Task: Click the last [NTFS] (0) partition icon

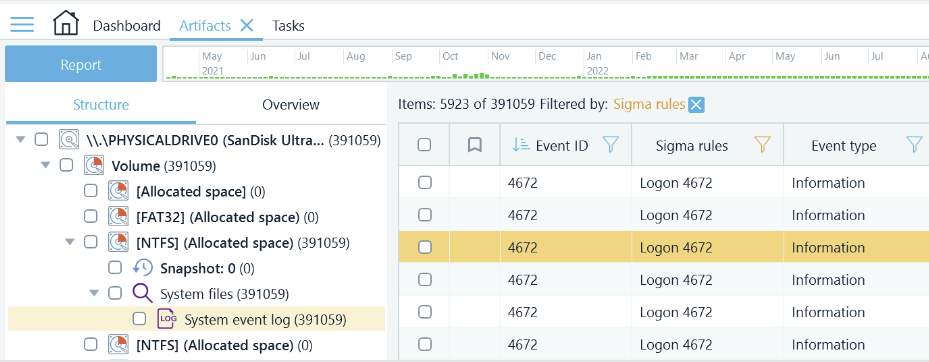Action: tap(118, 345)
